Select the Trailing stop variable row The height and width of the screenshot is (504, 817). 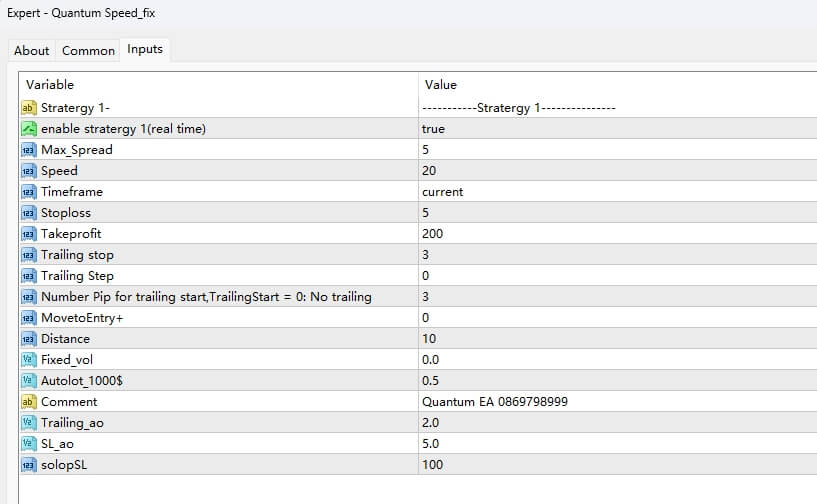tap(77, 255)
